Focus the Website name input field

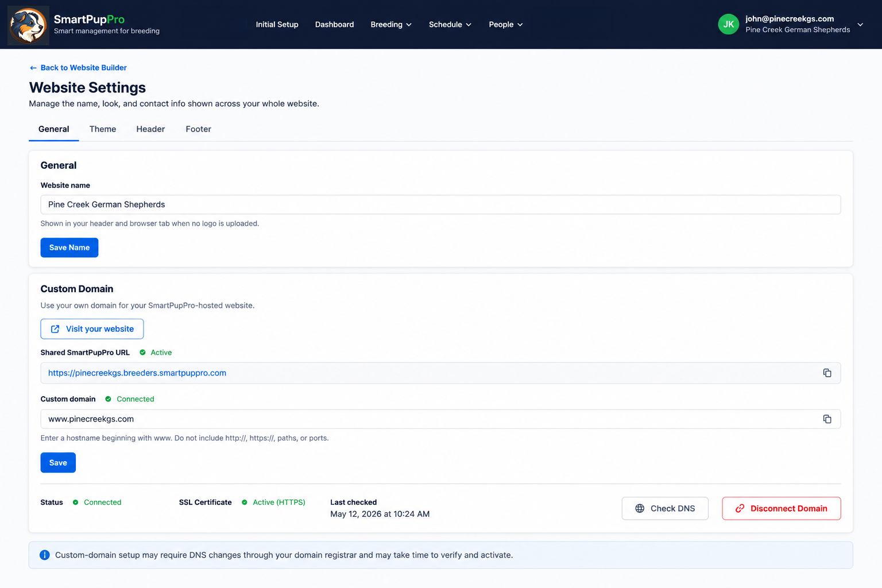(440, 204)
